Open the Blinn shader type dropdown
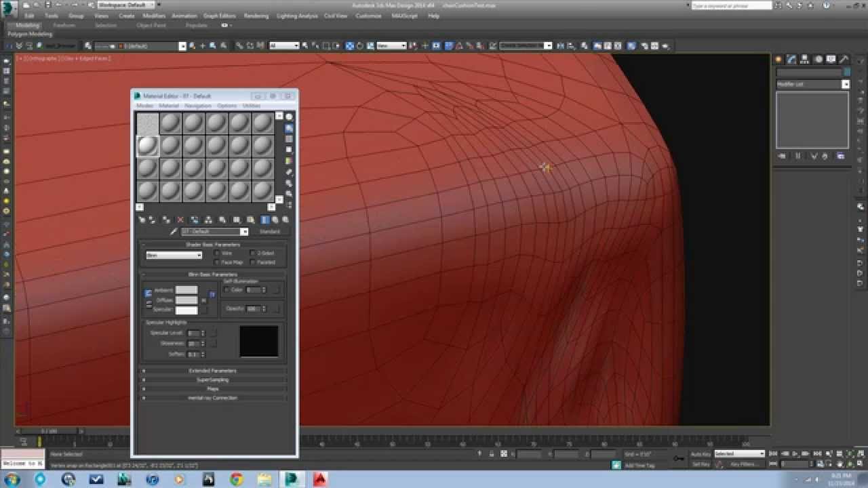Viewport: 868px width, 488px height. pyautogui.click(x=174, y=256)
